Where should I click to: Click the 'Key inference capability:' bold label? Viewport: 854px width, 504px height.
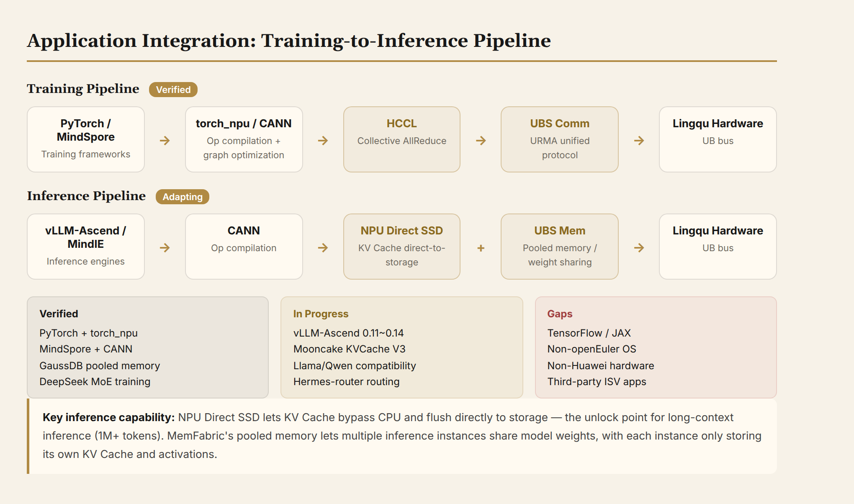108,417
